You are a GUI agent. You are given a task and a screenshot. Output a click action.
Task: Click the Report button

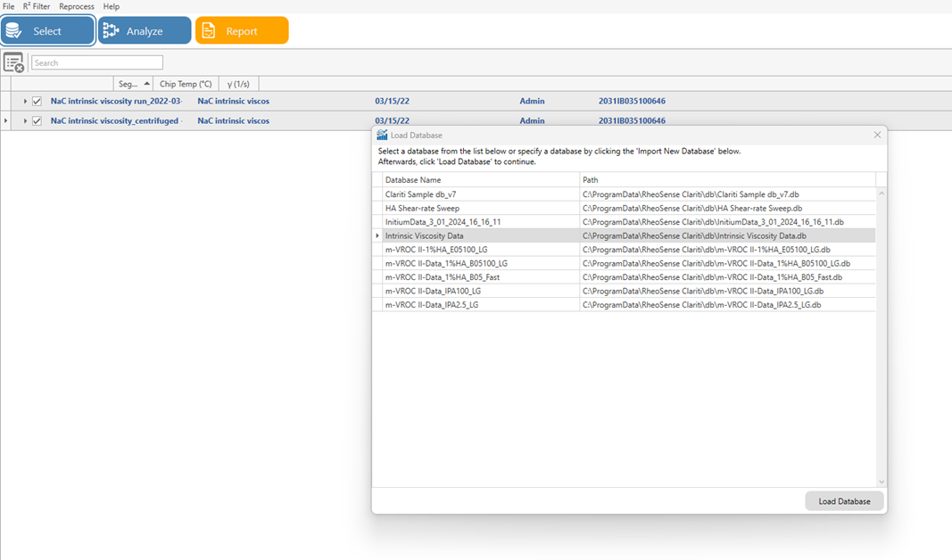242,30
